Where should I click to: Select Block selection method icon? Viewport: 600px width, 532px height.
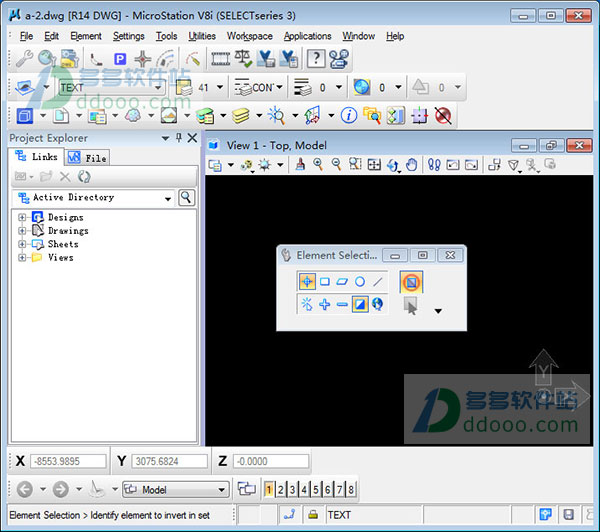point(325,282)
